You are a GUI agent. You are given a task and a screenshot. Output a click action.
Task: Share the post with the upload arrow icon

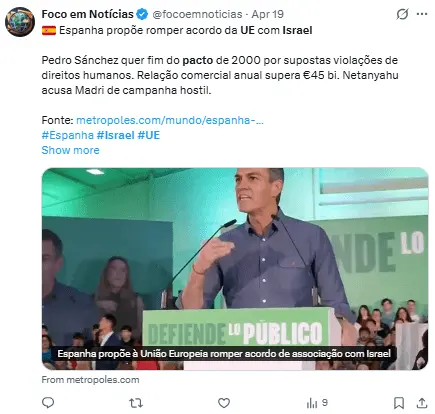(422, 403)
